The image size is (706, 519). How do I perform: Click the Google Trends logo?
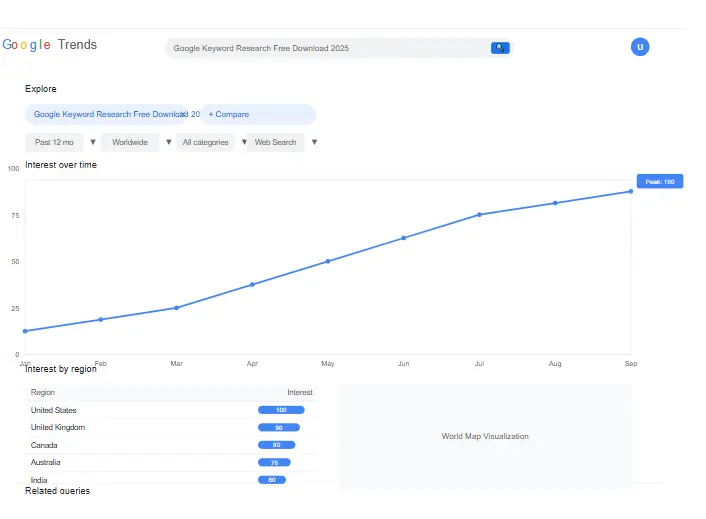pyautogui.click(x=50, y=45)
